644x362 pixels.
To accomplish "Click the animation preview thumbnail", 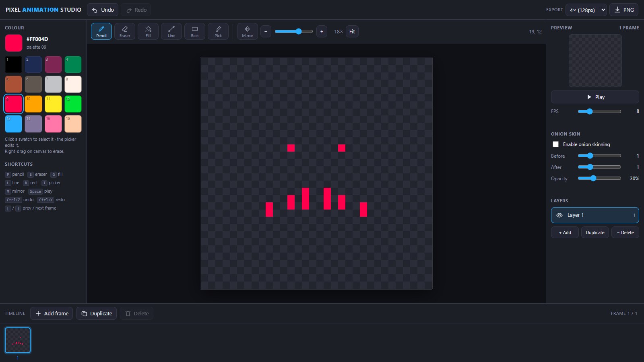I will 595,61.
